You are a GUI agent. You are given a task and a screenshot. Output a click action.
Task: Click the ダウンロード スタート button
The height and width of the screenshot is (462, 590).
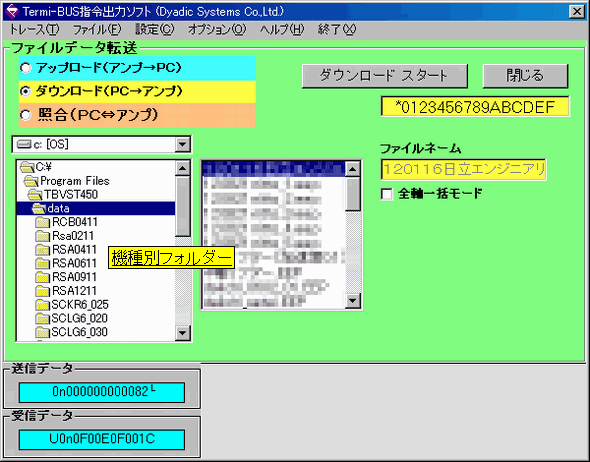coord(385,76)
